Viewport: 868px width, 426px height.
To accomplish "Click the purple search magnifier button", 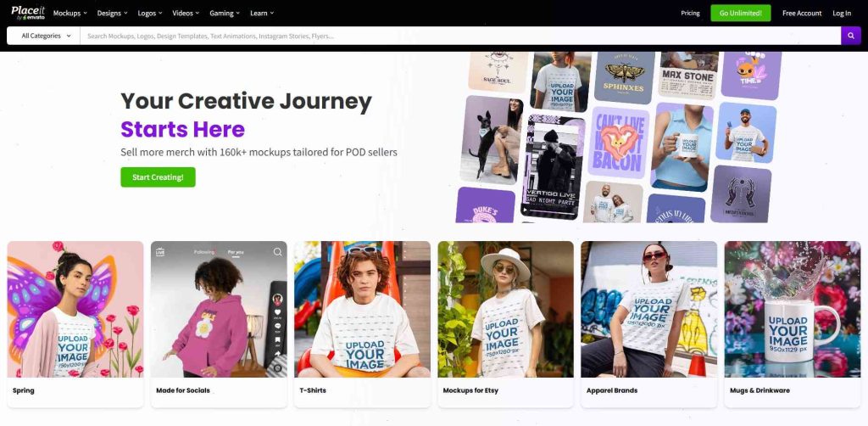I will click(851, 36).
